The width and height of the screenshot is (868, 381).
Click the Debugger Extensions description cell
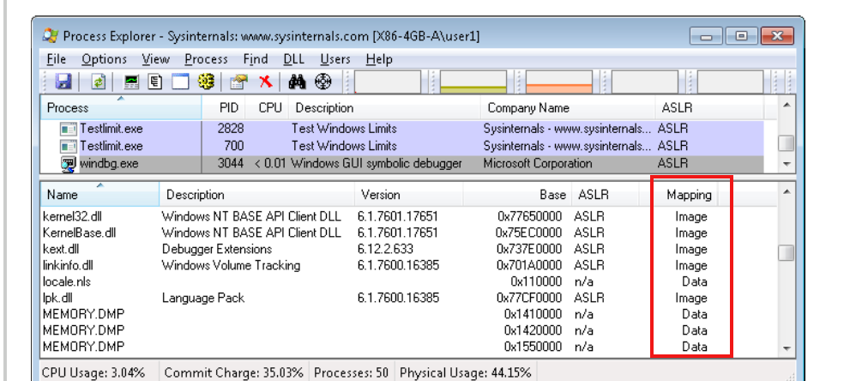pos(217,249)
